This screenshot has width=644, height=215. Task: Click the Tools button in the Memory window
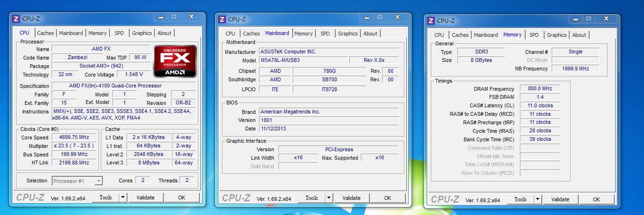point(520,199)
